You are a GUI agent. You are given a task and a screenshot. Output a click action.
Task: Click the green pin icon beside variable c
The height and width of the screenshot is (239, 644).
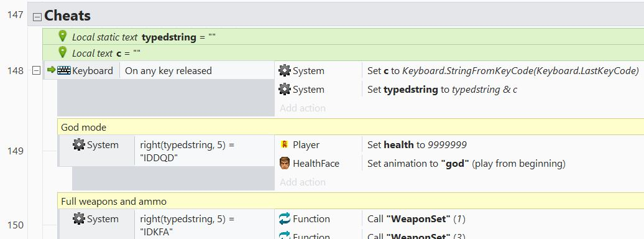click(62, 52)
